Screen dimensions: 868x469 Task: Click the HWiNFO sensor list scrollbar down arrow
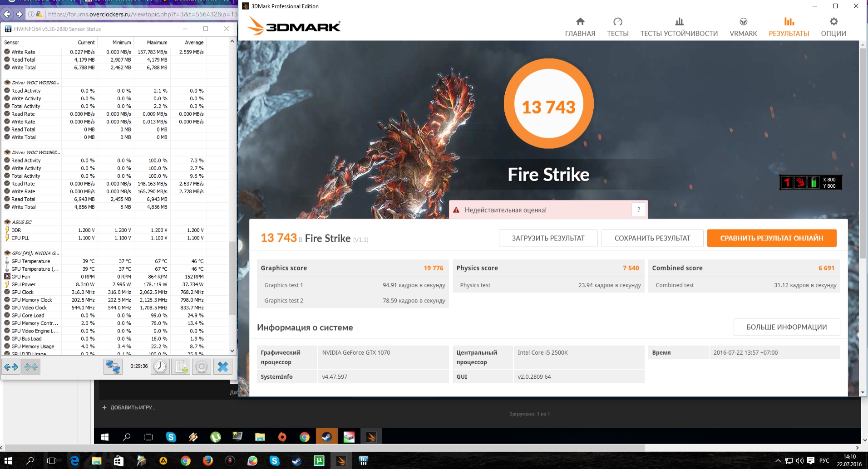[x=232, y=351]
